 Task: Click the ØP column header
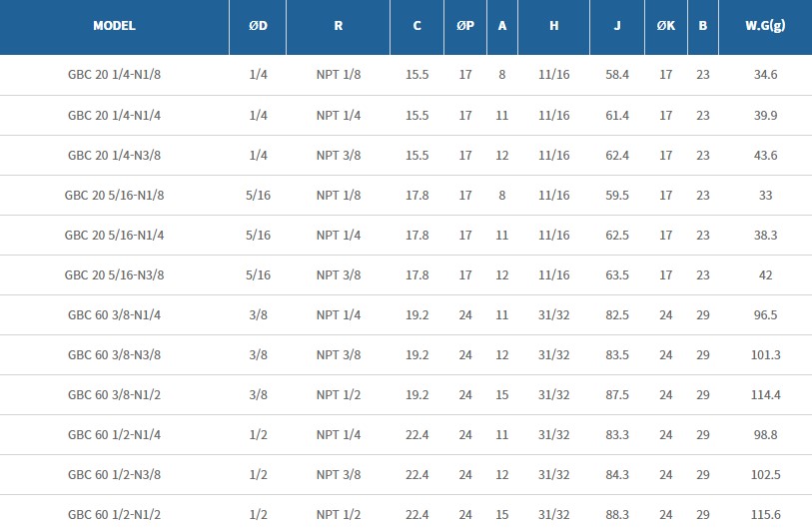(x=465, y=26)
